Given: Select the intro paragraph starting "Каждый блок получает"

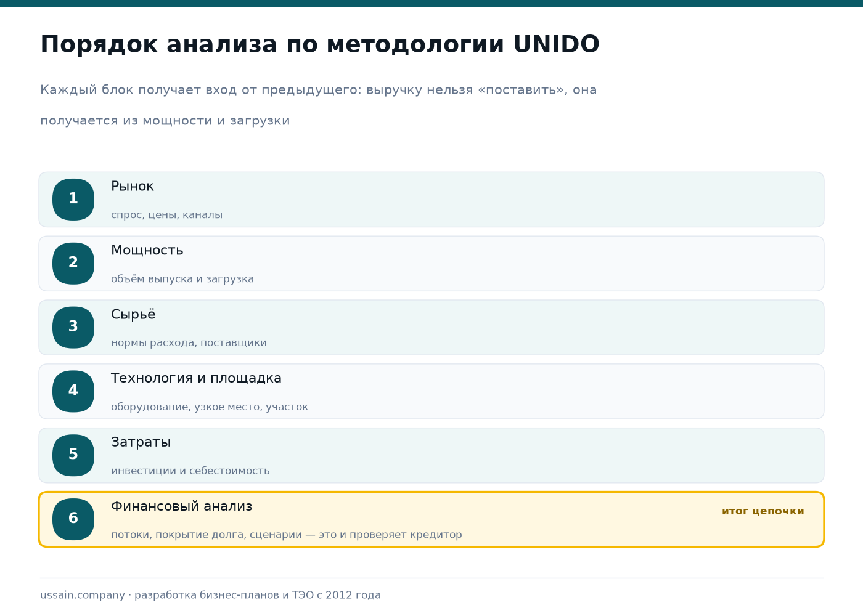Looking at the screenshot, I should click(319, 105).
